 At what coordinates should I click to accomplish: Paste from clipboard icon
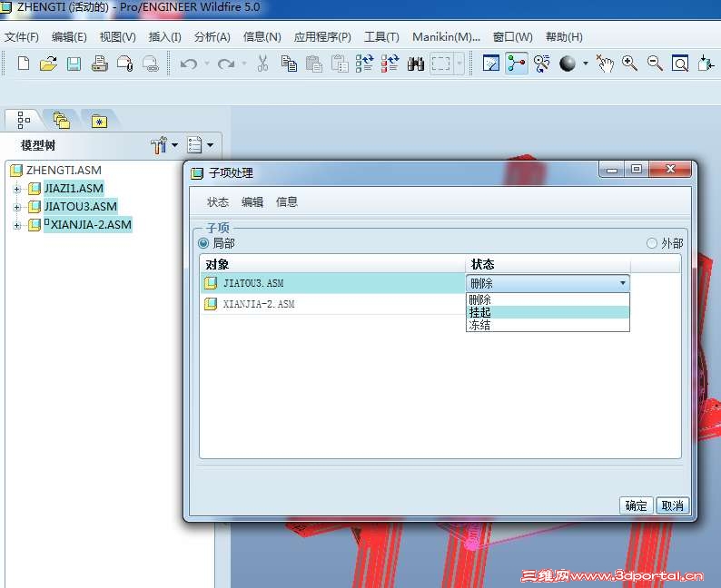[x=314, y=64]
